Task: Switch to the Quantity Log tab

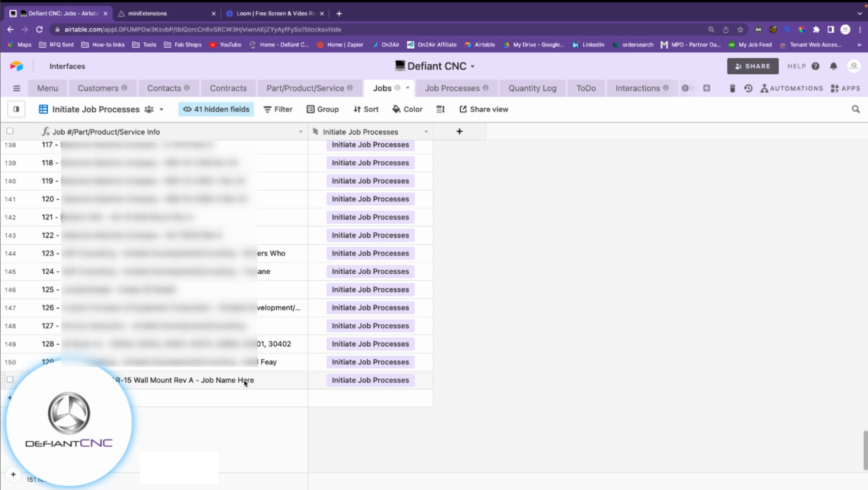Action: (532, 88)
